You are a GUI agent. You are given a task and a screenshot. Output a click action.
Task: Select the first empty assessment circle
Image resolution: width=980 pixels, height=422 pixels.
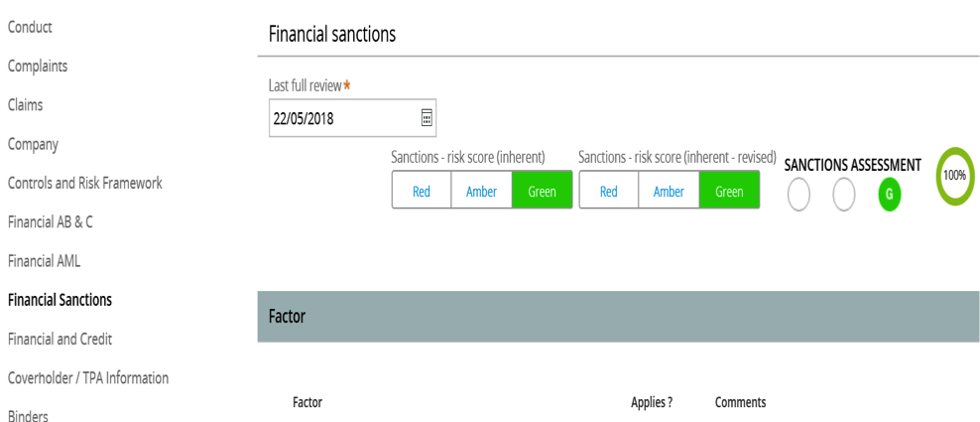coord(798,195)
